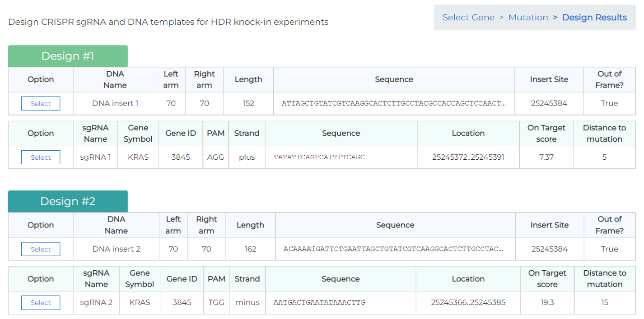Click the Design Results breadcrumb
The width and height of the screenshot is (644, 319).
click(594, 18)
